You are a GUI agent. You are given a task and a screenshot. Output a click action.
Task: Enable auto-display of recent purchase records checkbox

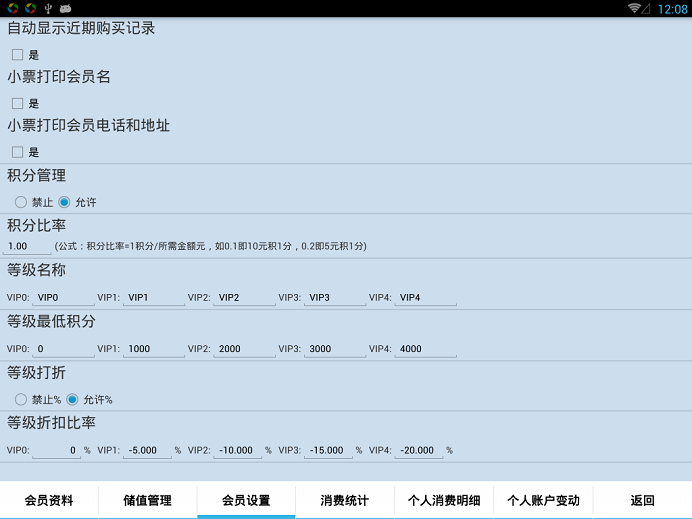point(17,55)
